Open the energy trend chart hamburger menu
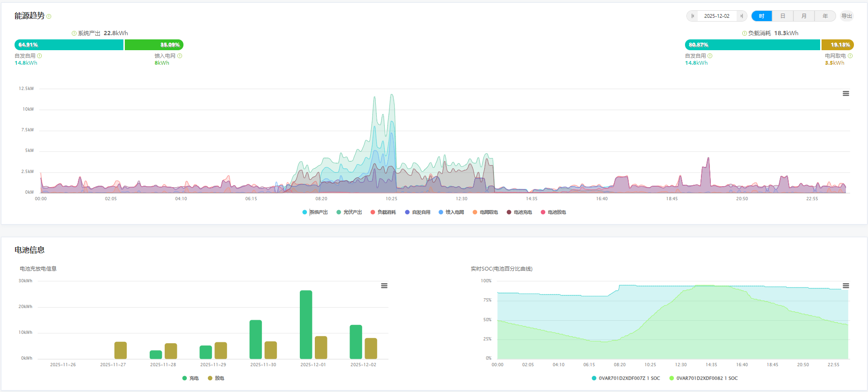Screen dimensions: 868x392 pos(845,94)
